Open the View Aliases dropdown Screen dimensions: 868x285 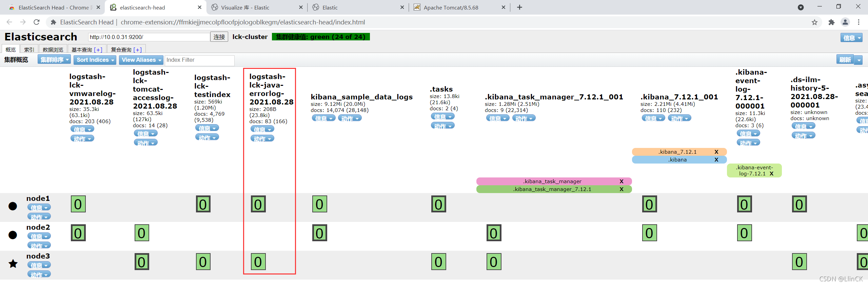pyautogui.click(x=141, y=60)
